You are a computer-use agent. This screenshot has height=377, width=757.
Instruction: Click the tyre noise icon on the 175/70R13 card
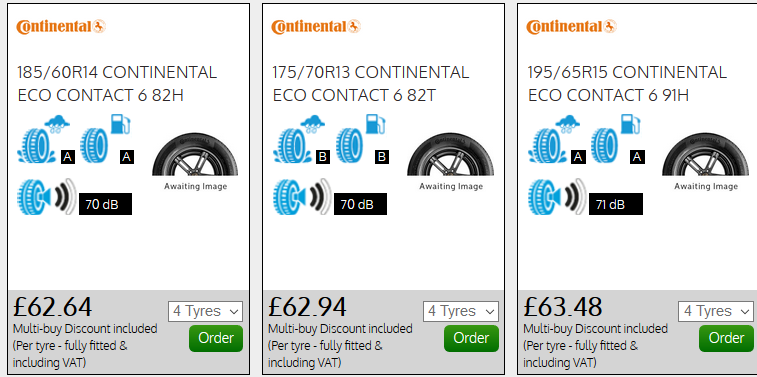[x=303, y=197]
